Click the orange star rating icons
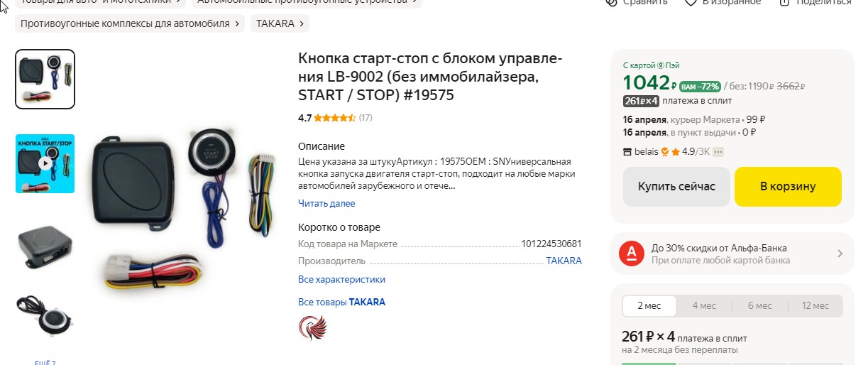The image size is (868, 365). (x=334, y=118)
